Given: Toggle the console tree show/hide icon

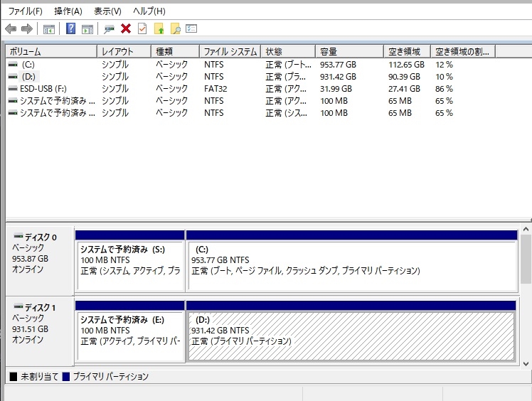Looking at the screenshot, I should point(49,29).
